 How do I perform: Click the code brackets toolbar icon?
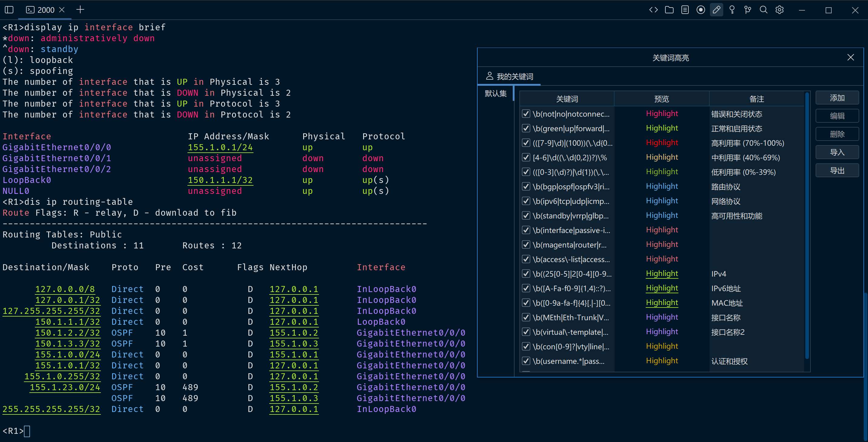point(653,10)
